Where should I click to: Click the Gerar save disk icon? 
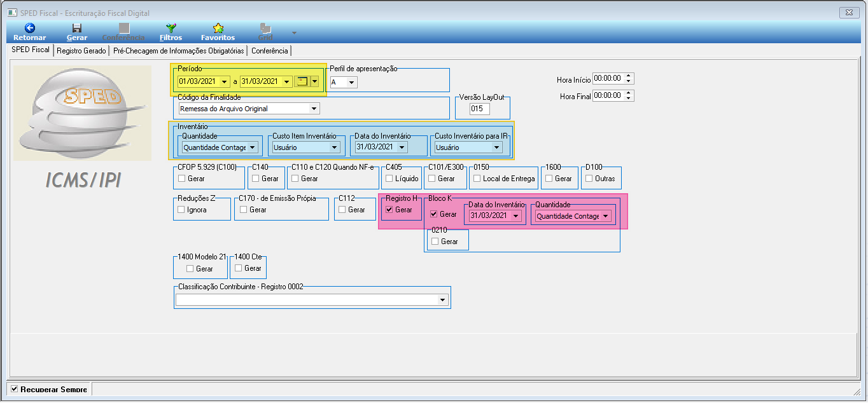coord(77,28)
